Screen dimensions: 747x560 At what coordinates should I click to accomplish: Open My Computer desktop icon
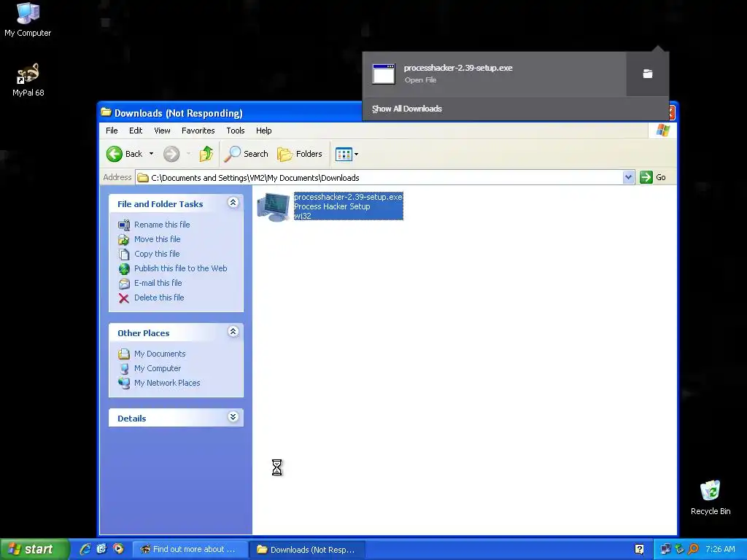click(28, 20)
